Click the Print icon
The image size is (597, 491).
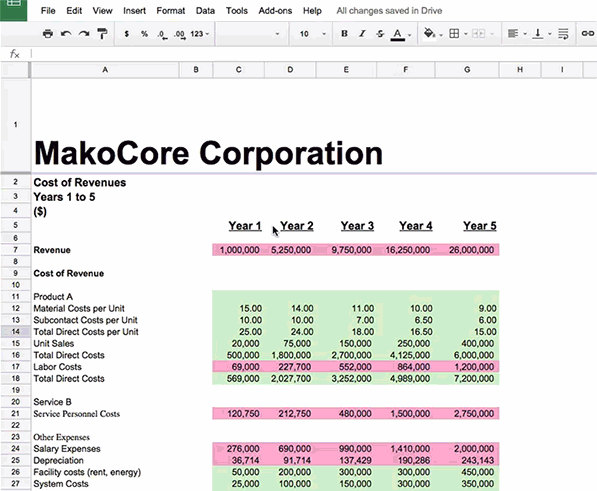click(48, 34)
